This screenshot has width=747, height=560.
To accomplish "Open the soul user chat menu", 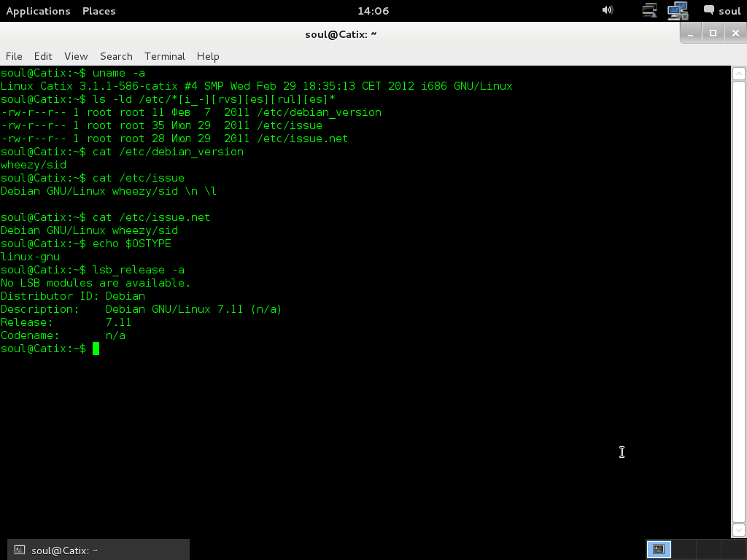I will point(721,10).
